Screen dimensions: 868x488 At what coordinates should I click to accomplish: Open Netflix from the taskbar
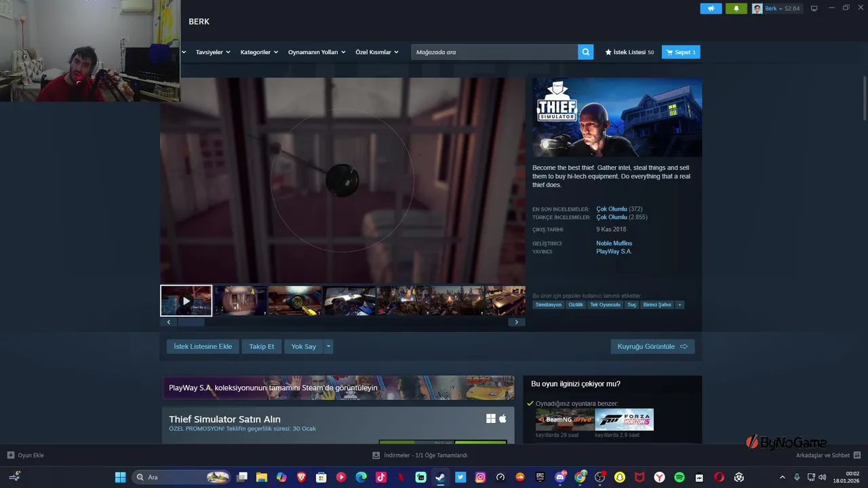pos(401,477)
